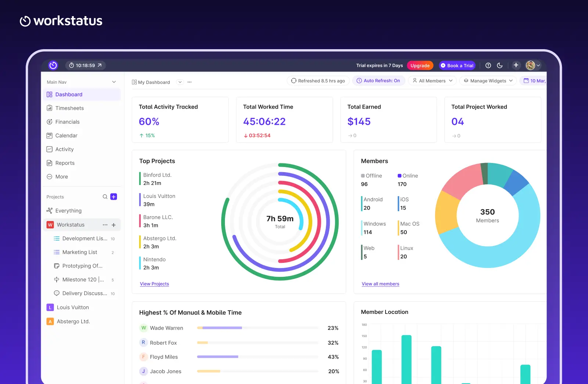
Task: Click the Activity chart icon
Action: click(x=49, y=149)
